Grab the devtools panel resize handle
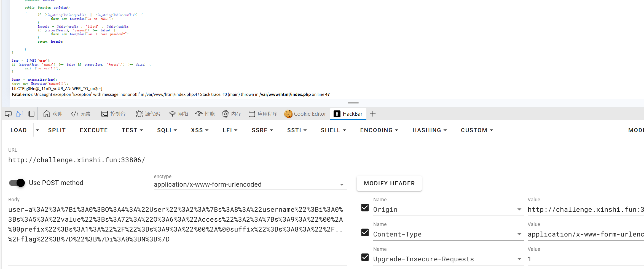The width and height of the screenshot is (644, 269). click(x=353, y=103)
